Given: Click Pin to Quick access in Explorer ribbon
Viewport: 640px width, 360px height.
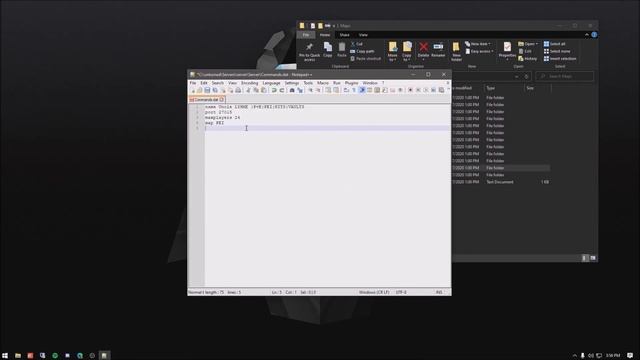Looking at the screenshot, I should pos(309,51).
